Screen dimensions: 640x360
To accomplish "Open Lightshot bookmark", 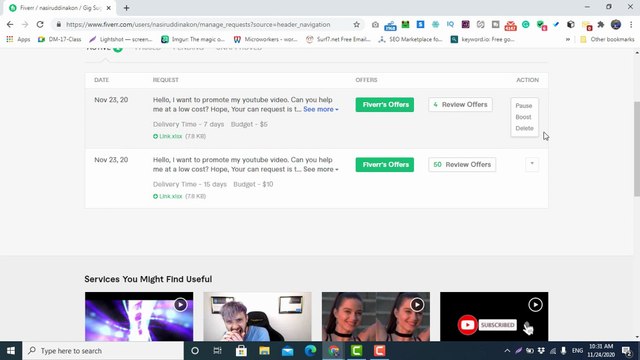I will coord(120,39).
